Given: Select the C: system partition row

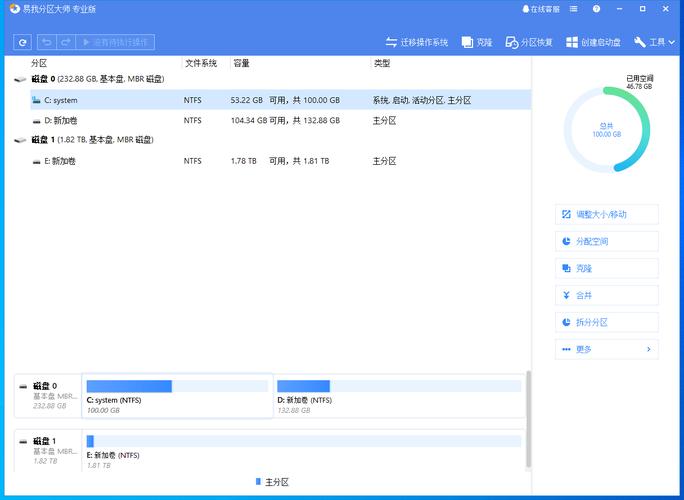Looking at the screenshot, I should (61, 100).
